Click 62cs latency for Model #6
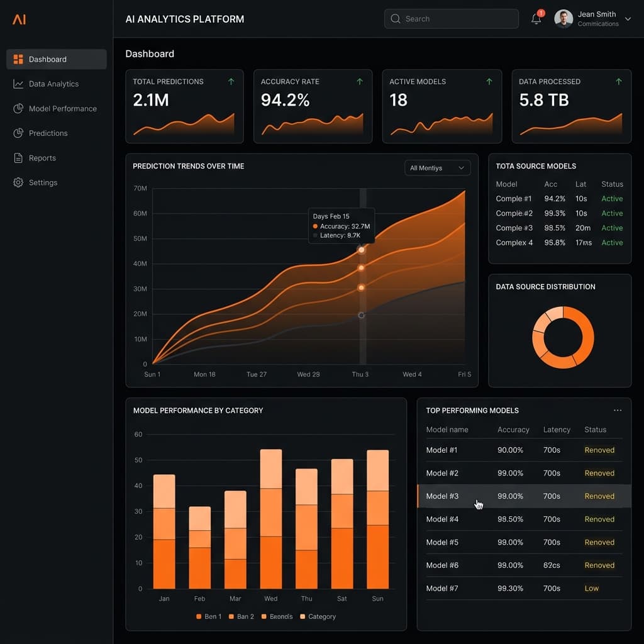This screenshot has height=644, width=644. (x=552, y=565)
